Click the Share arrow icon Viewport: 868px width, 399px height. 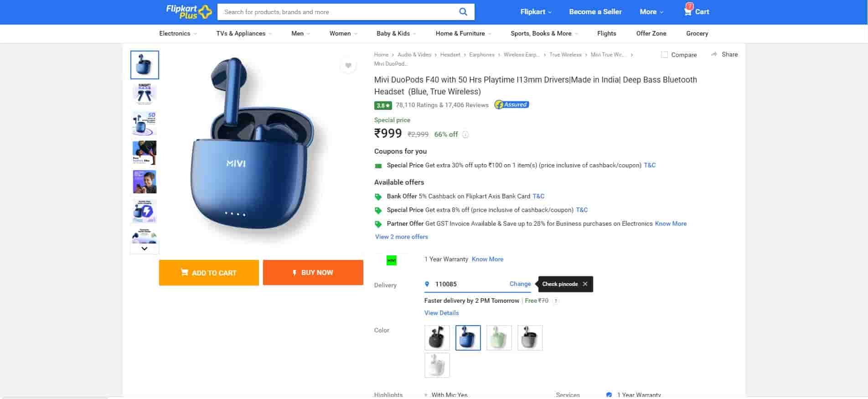714,54
